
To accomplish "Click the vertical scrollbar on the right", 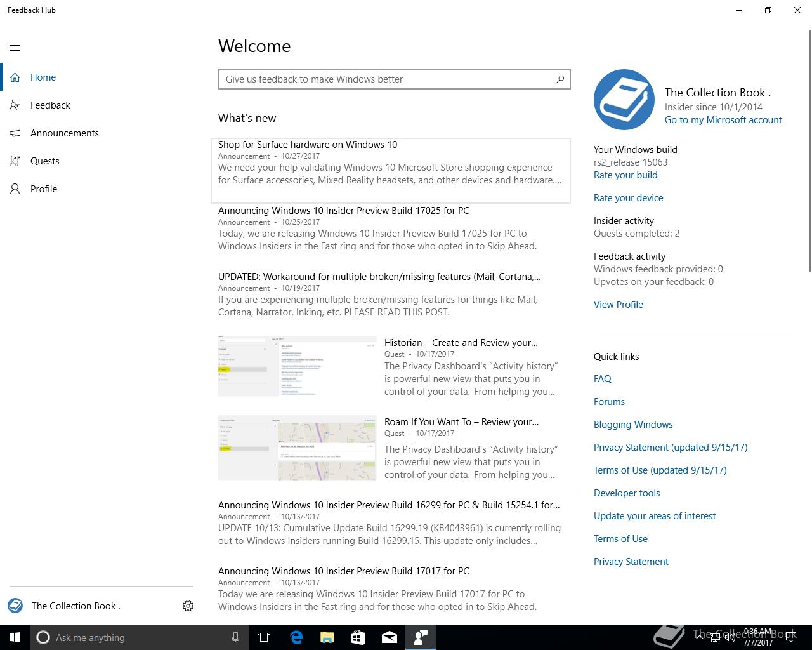I will tap(809, 152).
